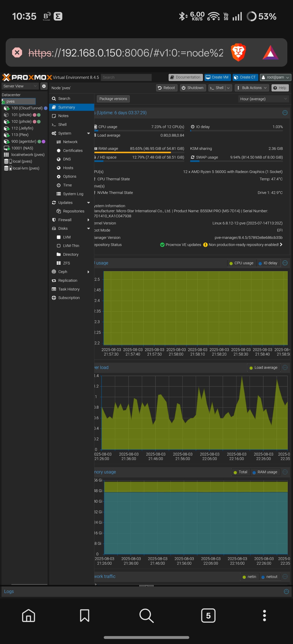Open the Task History menu item
Image resolution: width=293 pixels, height=644 pixels.
tap(72, 289)
